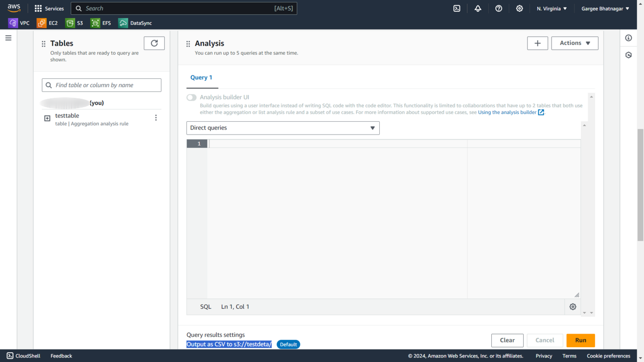Image resolution: width=644 pixels, height=362 pixels.
Task: Open the external link icon beside analysis builder
Action: 541,113
